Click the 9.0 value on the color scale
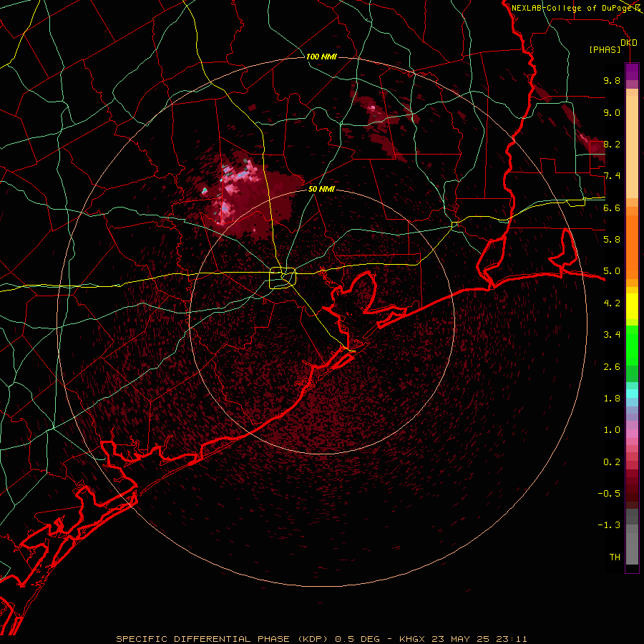The width and height of the screenshot is (644, 644). click(x=612, y=112)
